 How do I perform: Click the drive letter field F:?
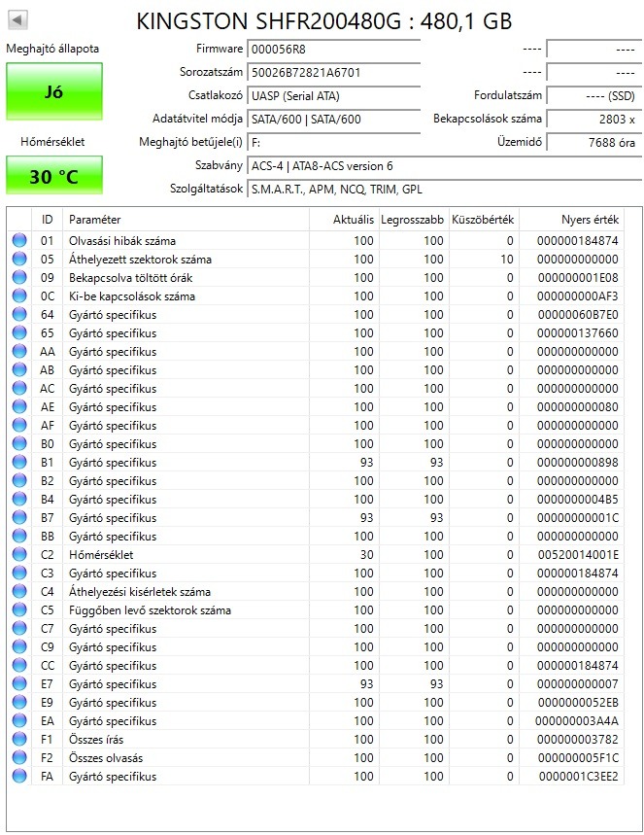334,143
